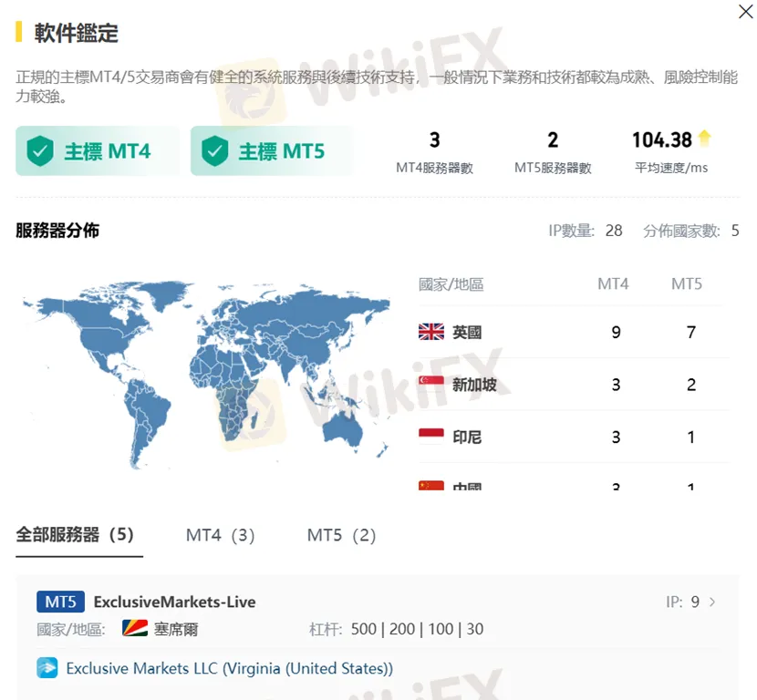Screen dimensions: 757x700
Task: Switch to the MT5 (2) tab
Action: coord(341,535)
